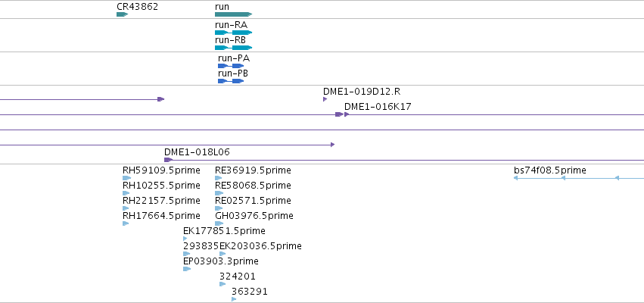
Task: Click the bs74f08.5prime feature label
Action: [x=550, y=170]
